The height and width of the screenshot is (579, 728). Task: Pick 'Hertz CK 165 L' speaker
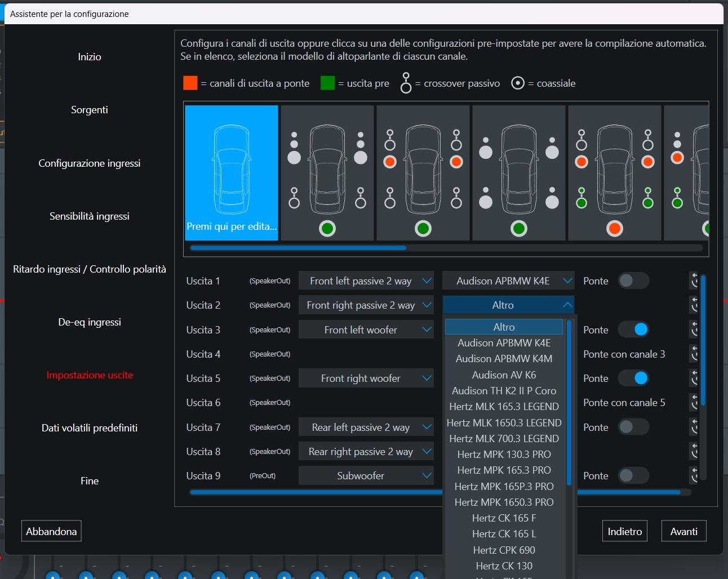coord(504,533)
